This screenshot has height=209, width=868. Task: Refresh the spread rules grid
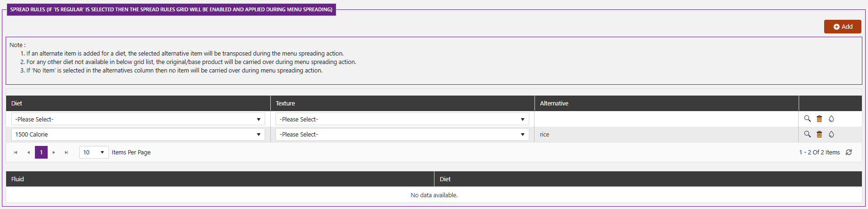[x=849, y=152]
